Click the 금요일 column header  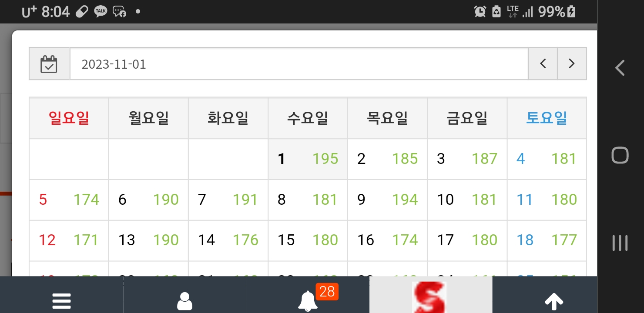[467, 118]
